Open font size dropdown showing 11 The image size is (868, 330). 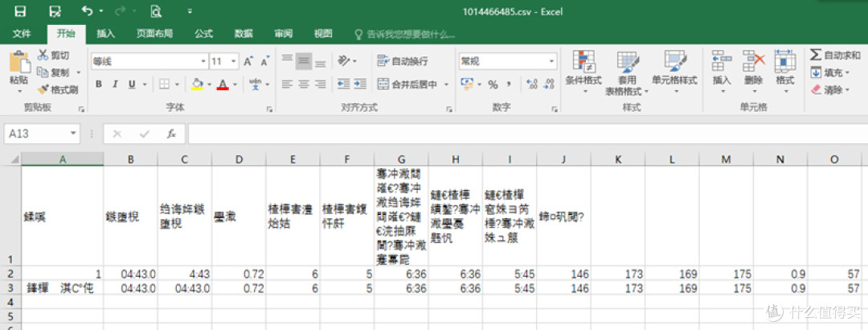pos(234,61)
